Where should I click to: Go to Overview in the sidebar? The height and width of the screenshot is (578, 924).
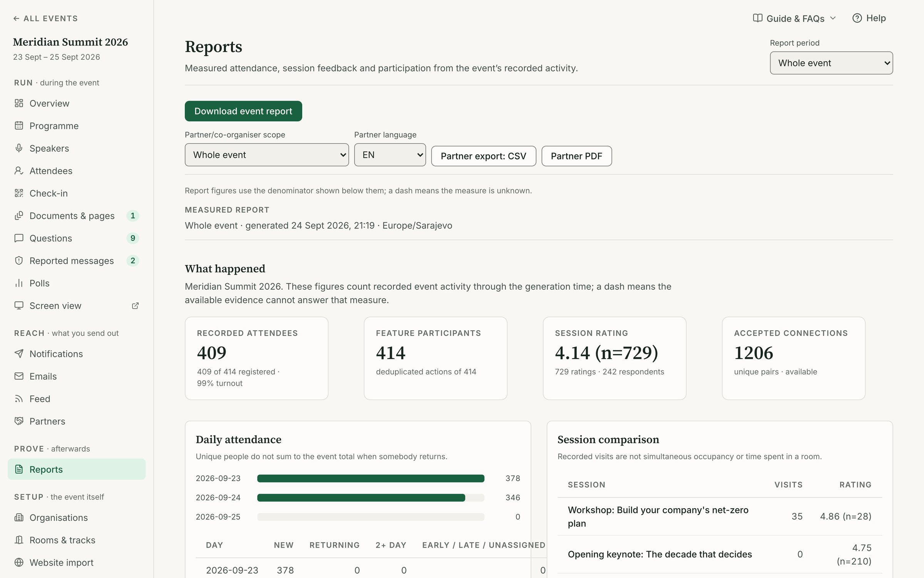(77, 103)
